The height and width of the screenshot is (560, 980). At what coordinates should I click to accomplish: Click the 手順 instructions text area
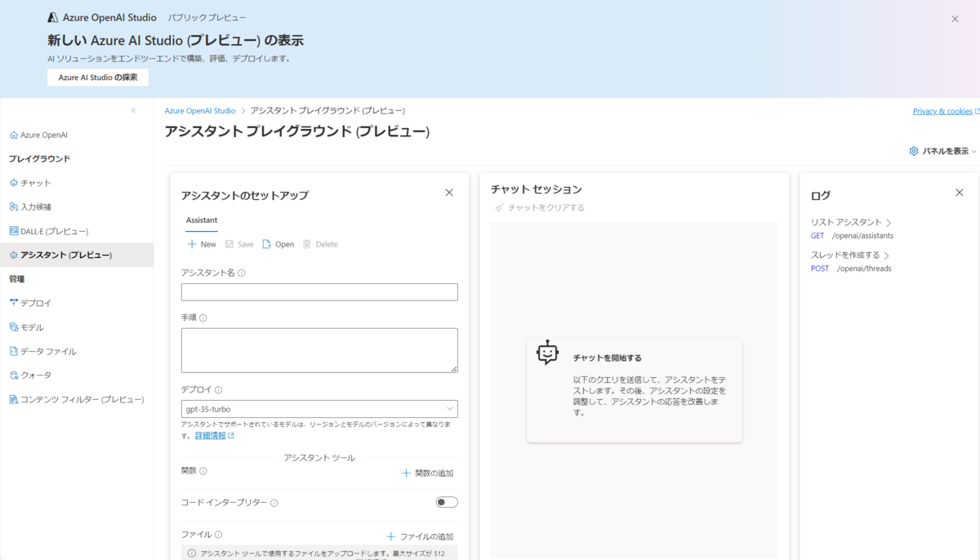pyautogui.click(x=319, y=350)
